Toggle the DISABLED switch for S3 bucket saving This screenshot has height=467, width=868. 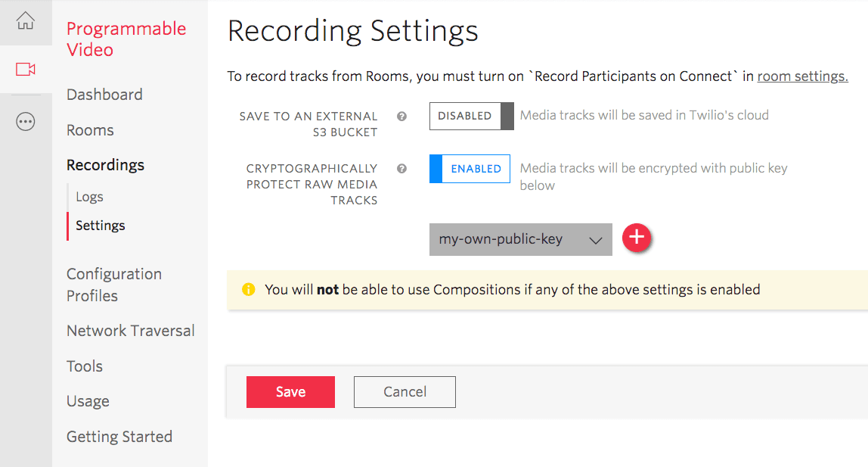[x=471, y=116]
